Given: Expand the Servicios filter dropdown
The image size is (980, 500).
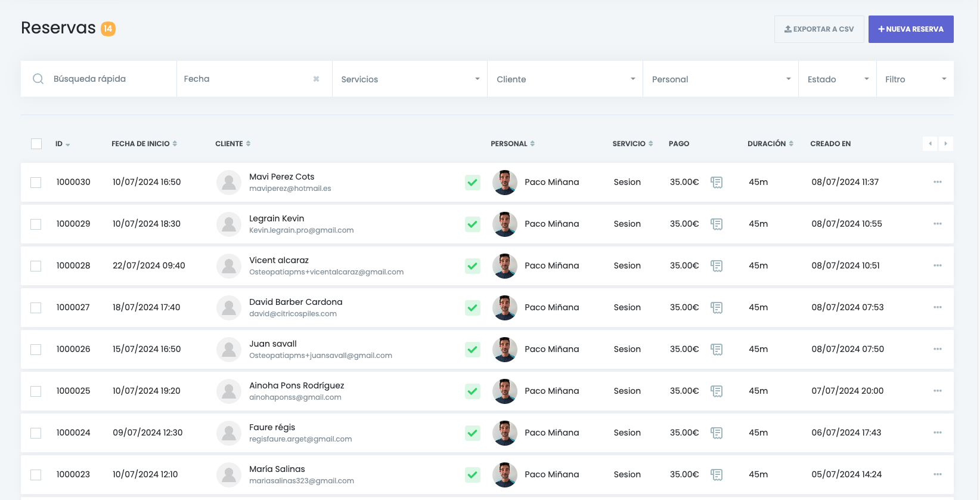Looking at the screenshot, I should [410, 79].
